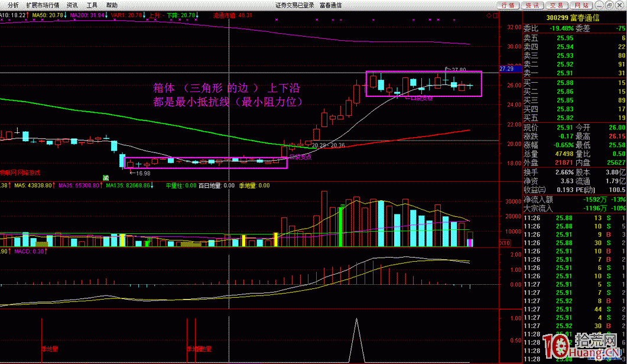Click the green 减 marker below the candlesticks
The width and height of the screenshot is (627, 364).
pyautogui.click(x=106, y=178)
